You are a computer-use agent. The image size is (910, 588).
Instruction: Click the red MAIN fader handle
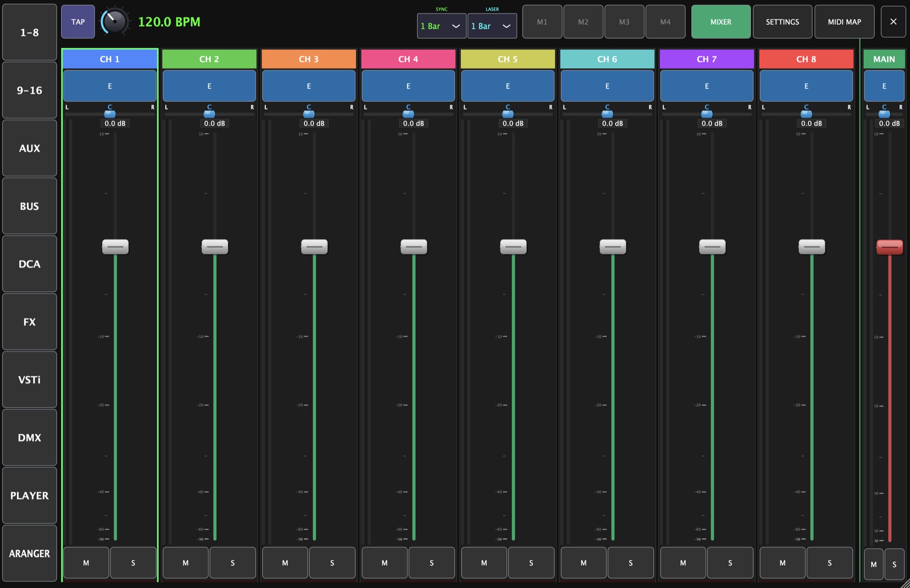[x=890, y=247]
